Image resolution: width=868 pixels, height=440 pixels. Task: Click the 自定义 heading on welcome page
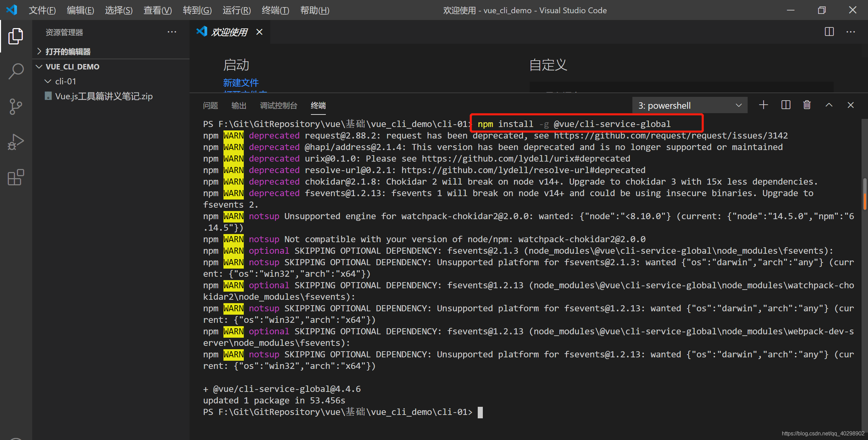click(548, 65)
